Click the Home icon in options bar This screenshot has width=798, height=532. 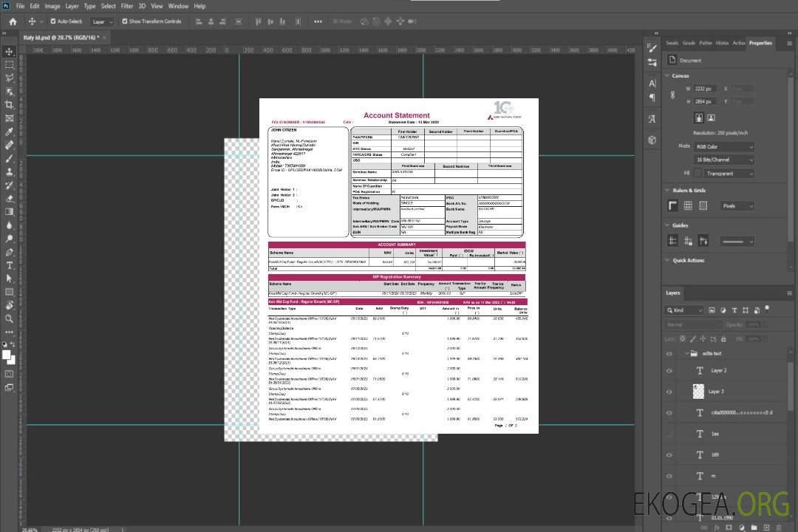point(13,21)
